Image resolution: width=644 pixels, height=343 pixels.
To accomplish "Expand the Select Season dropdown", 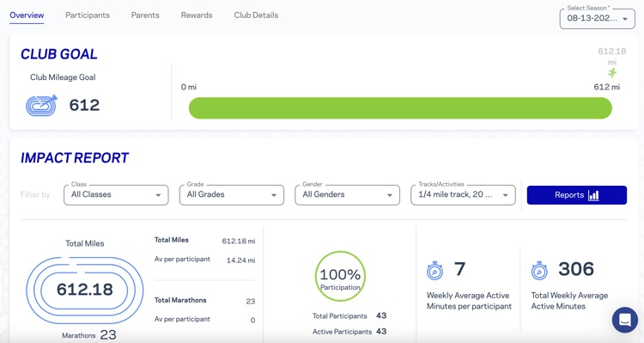I will pyautogui.click(x=597, y=19).
